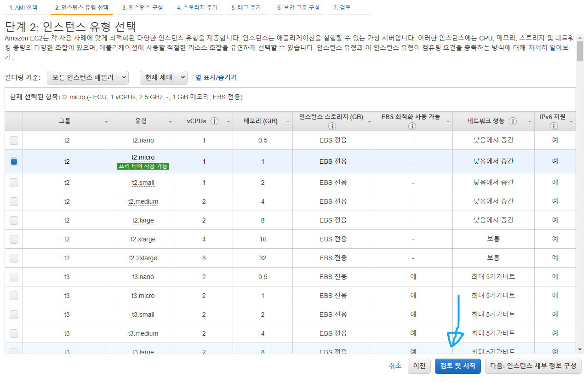Click the 검토 및 시작 button
Viewport: 588px width, 383px height.
click(458, 366)
